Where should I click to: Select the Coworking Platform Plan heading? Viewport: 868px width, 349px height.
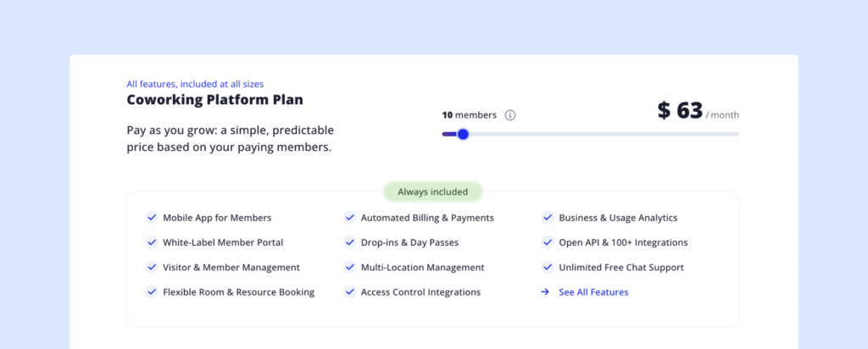click(214, 100)
